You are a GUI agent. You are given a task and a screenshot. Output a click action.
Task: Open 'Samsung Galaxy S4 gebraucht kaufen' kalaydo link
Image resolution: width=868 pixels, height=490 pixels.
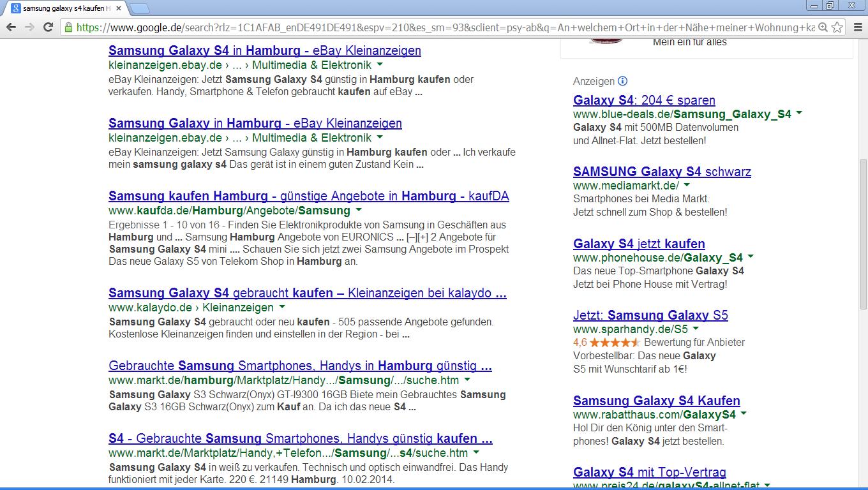(x=308, y=293)
